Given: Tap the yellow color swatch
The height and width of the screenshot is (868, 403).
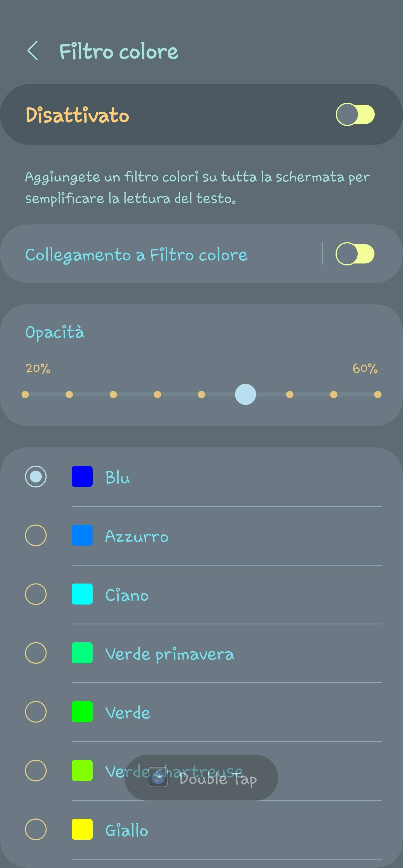Looking at the screenshot, I should pyautogui.click(x=82, y=829).
